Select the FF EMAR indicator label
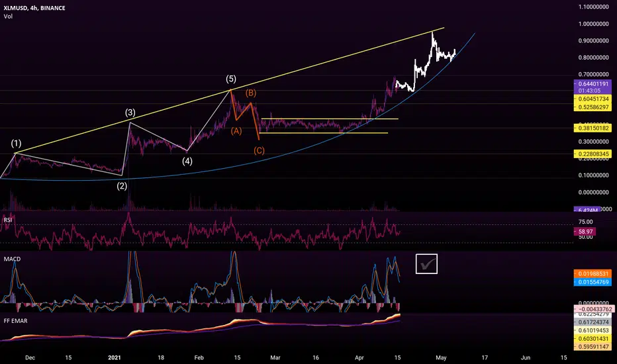The image size is (617, 364). coord(15,321)
